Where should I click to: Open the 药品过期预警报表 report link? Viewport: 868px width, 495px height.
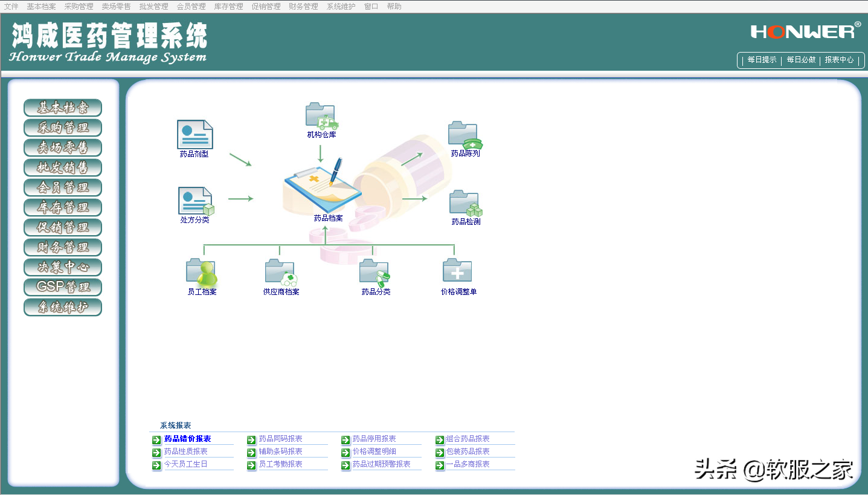point(382,464)
